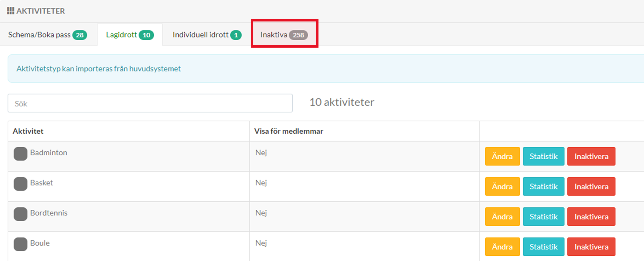Open Statistik for Boule
644x261 pixels.
tap(543, 247)
